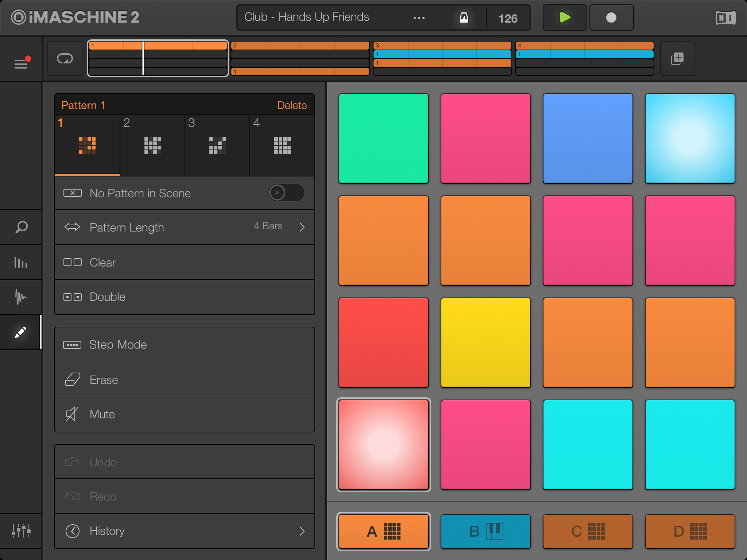Click Redo
The height and width of the screenshot is (560, 747).
pos(185,496)
